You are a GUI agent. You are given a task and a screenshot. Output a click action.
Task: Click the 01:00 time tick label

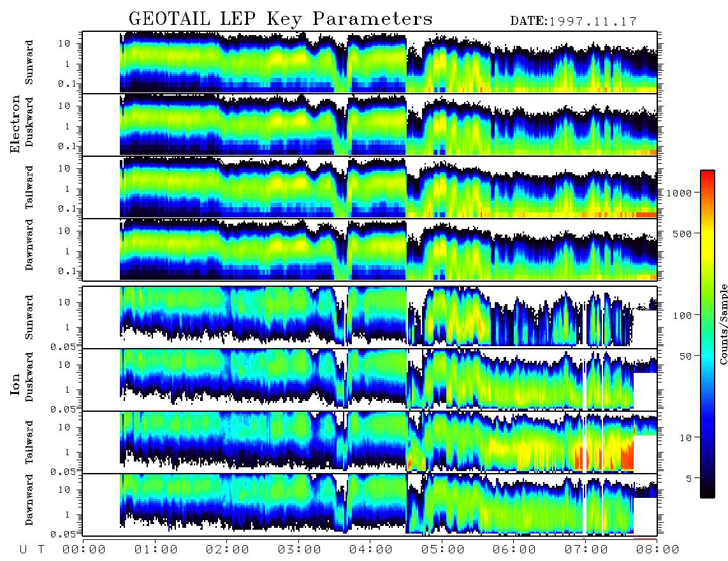156,550
